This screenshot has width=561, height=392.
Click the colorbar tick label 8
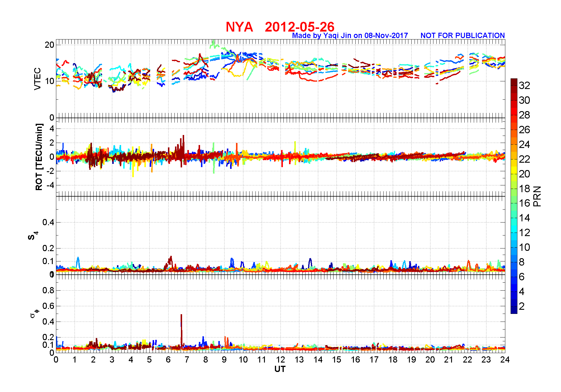point(522,262)
